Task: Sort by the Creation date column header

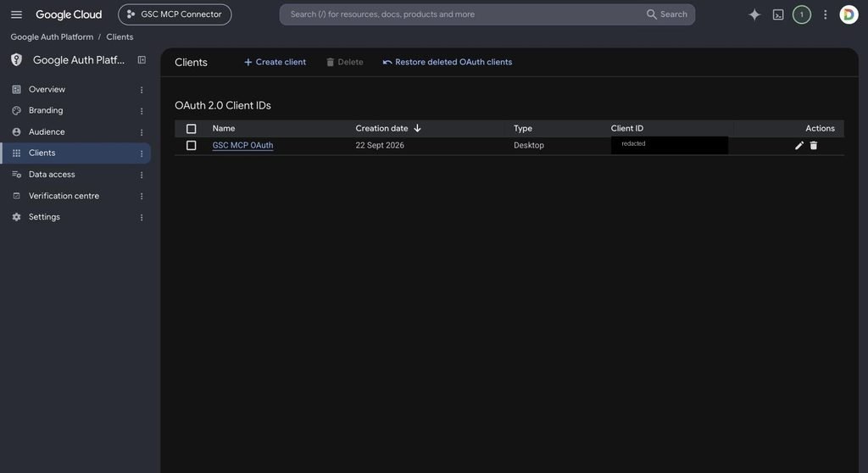Action: click(x=381, y=128)
